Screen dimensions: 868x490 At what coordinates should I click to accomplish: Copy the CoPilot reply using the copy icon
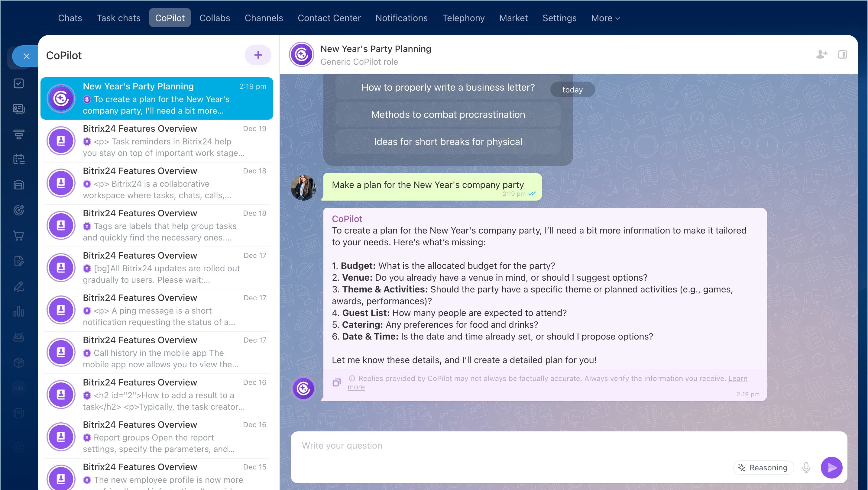click(336, 382)
